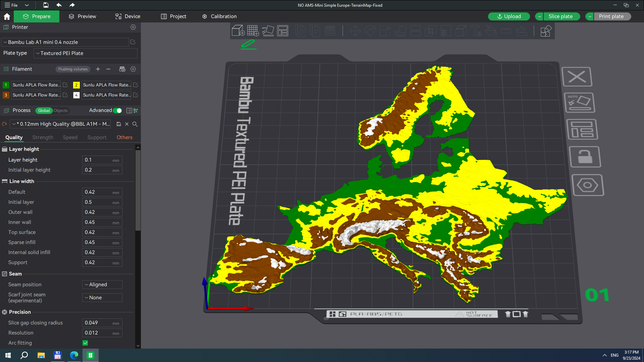Click the sync filaments with AMS icon
The image size is (644, 362).
click(x=122, y=69)
